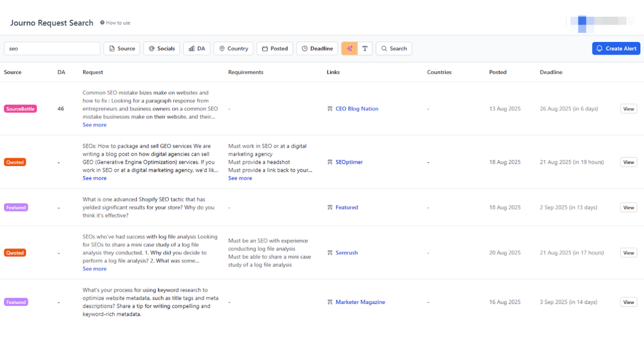Click the DA value 46
The image size is (644, 337).
[61, 108]
